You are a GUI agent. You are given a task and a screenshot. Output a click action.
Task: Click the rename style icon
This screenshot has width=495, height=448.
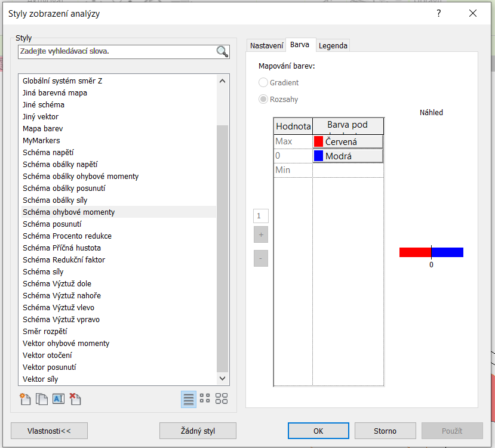pyautogui.click(x=58, y=400)
